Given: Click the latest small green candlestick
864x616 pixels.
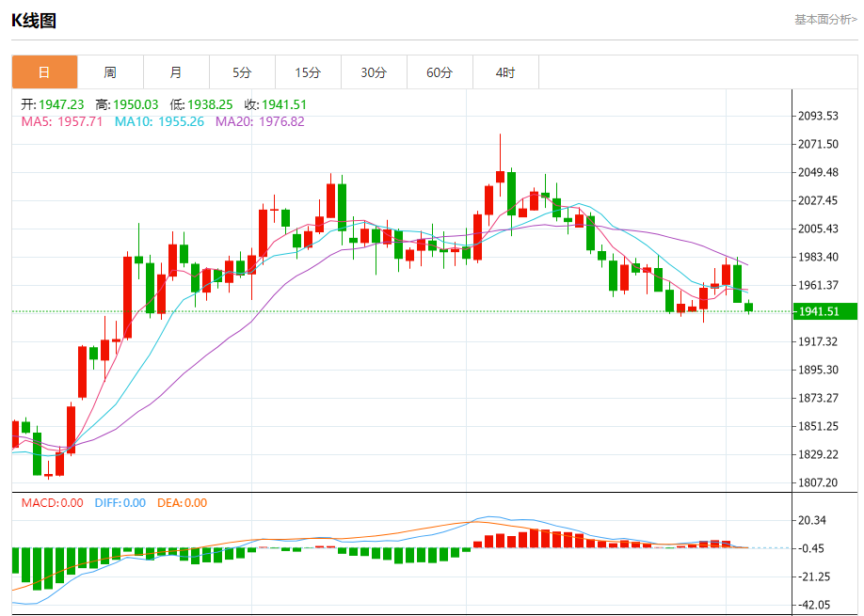Looking at the screenshot, I should click(x=749, y=308).
